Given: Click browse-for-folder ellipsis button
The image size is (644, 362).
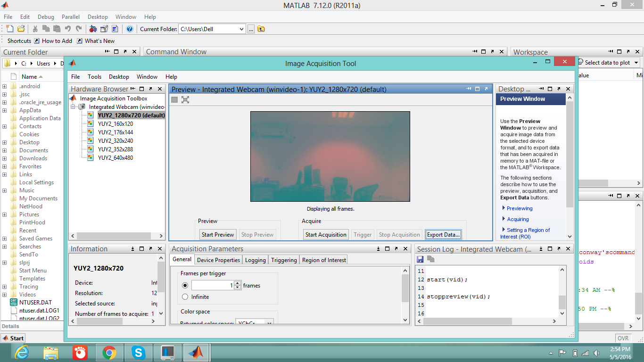Looking at the screenshot, I should click(251, 29).
